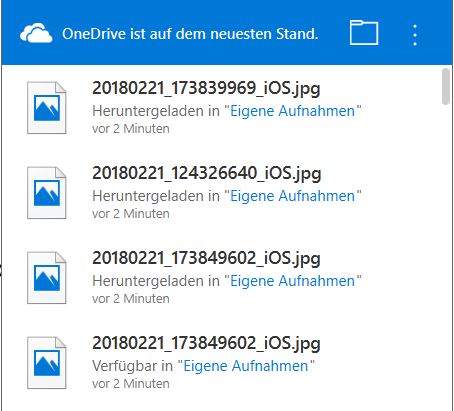Viewport: 454px width, 411px height.
Task: Click the vertical scrollbar thumb
Action: [x=446, y=86]
